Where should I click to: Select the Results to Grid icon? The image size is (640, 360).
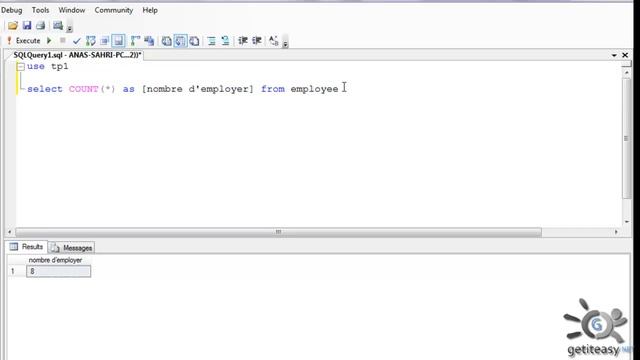[x=180, y=41]
